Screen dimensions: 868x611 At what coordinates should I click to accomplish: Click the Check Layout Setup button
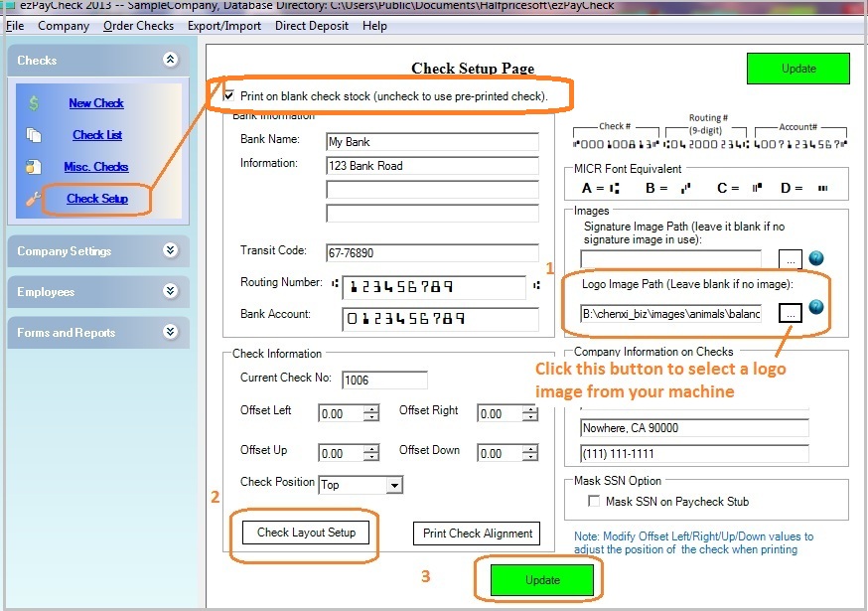click(x=303, y=534)
